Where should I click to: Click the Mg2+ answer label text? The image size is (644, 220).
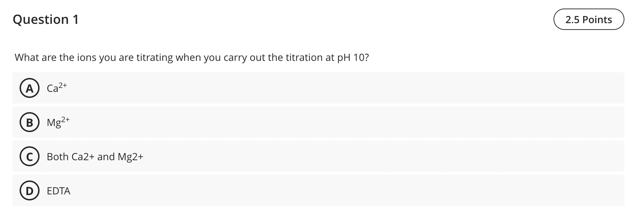58,122
